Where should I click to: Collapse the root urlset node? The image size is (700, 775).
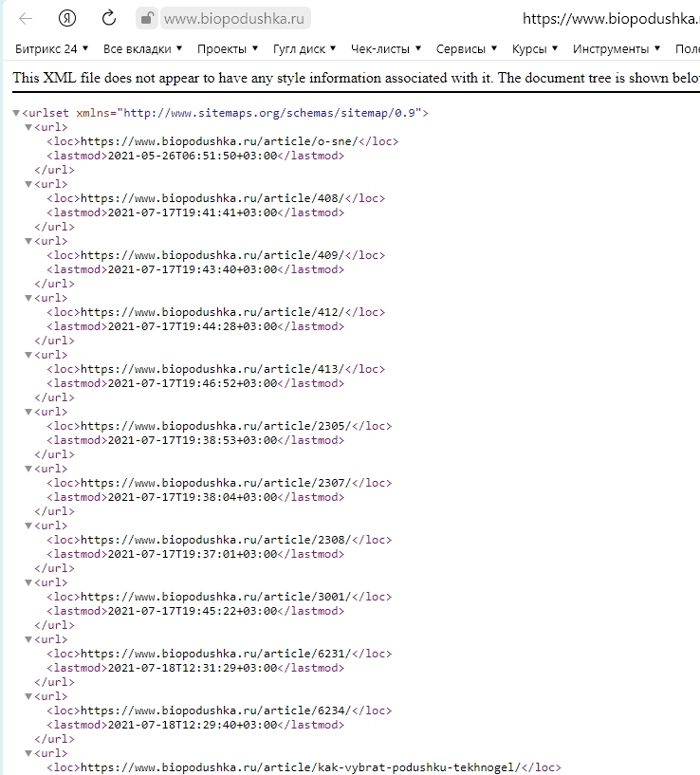16,113
